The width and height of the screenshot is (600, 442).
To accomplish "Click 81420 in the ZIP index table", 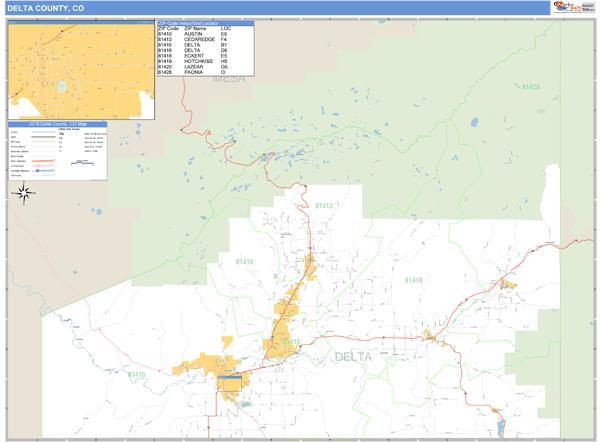I will coord(165,67).
